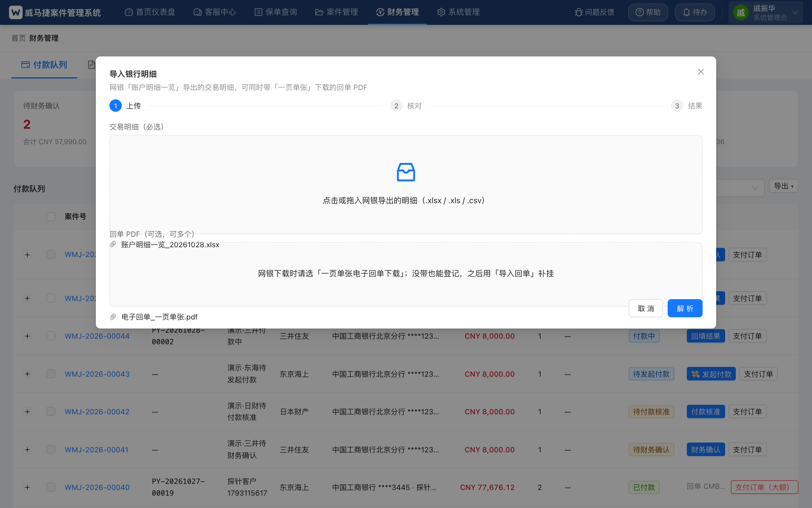Click 已付款 status tag
Image resolution: width=812 pixels, height=508 pixels.
(x=644, y=487)
